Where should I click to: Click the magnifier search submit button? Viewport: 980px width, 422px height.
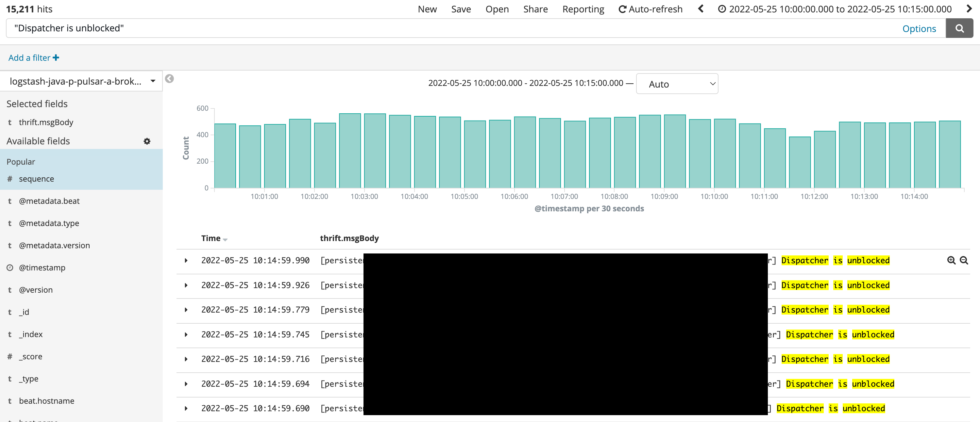tap(959, 28)
